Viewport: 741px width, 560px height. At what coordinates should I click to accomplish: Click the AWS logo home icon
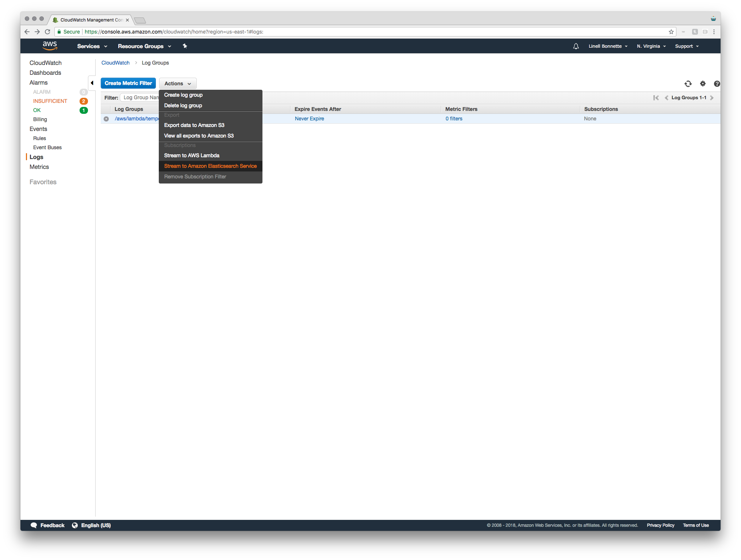click(x=50, y=46)
